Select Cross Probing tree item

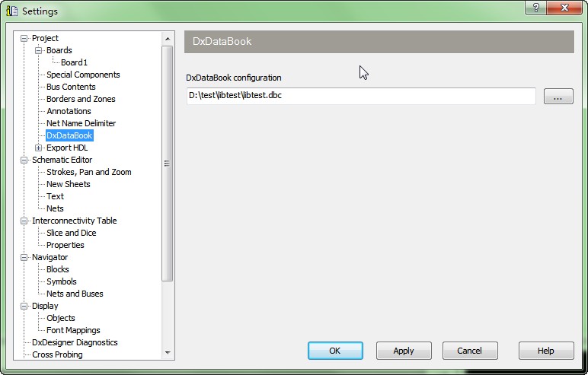click(x=57, y=354)
